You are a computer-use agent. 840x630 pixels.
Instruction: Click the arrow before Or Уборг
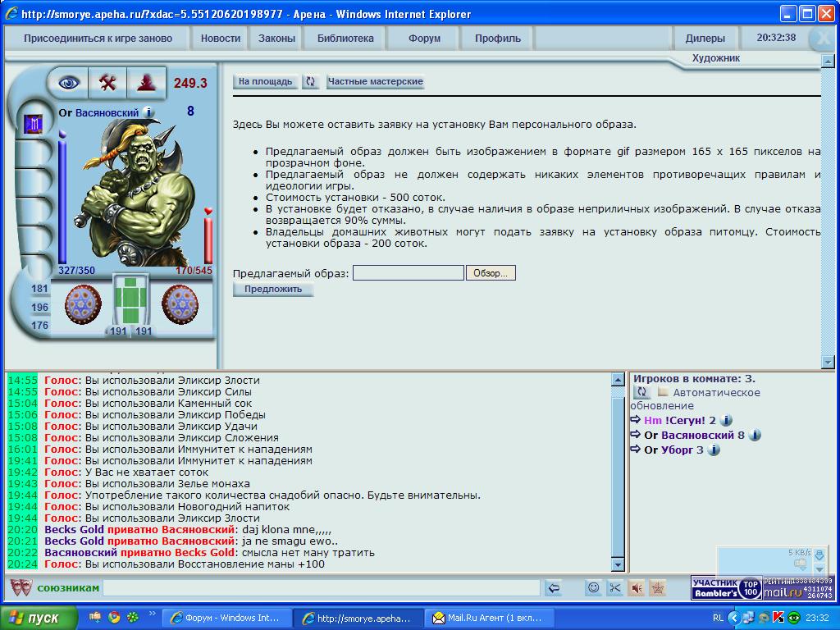tap(636, 450)
